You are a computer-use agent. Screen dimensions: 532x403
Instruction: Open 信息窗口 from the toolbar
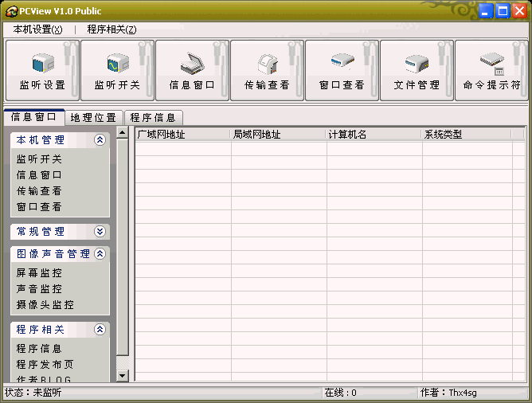pos(192,70)
